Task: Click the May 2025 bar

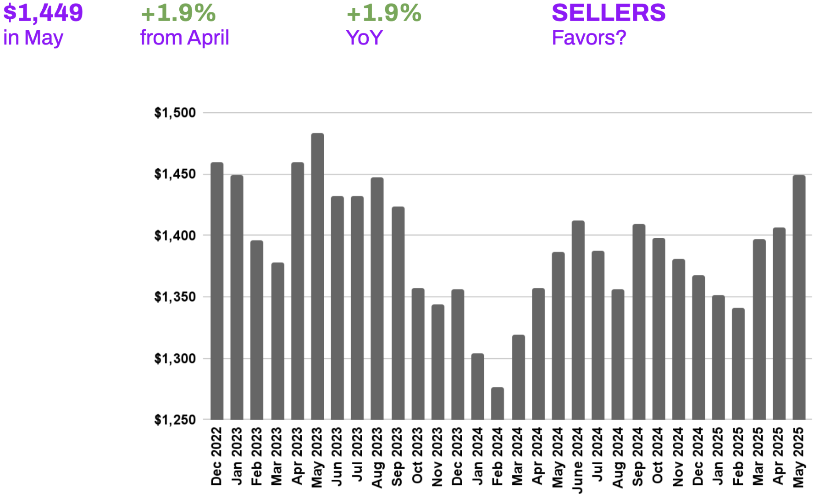Action: pyautogui.click(x=799, y=297)
